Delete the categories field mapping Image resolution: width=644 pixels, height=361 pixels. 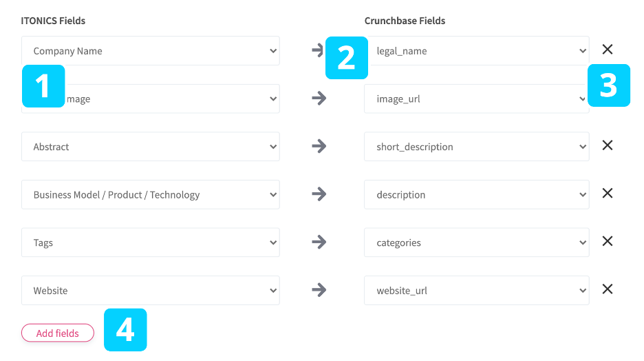tap(608, 241)
